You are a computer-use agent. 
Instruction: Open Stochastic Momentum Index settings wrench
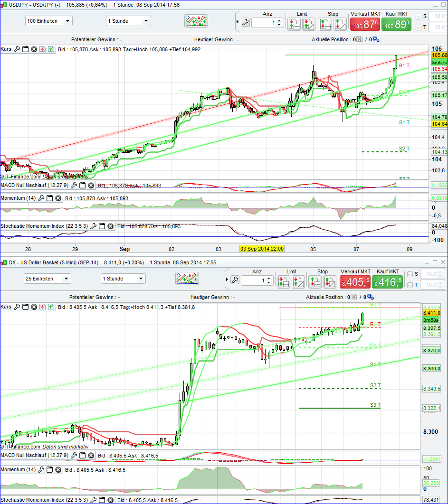point(94,226)
